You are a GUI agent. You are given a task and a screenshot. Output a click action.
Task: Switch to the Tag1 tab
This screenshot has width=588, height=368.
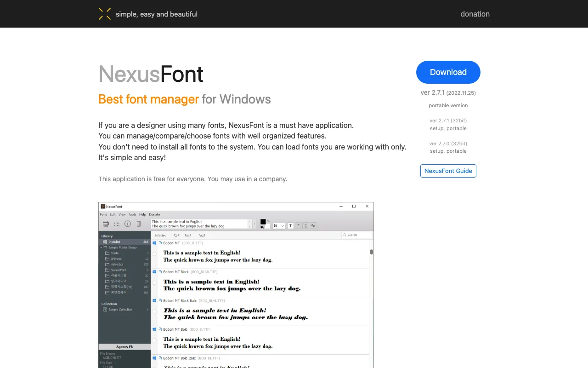(x=188, y=235)
